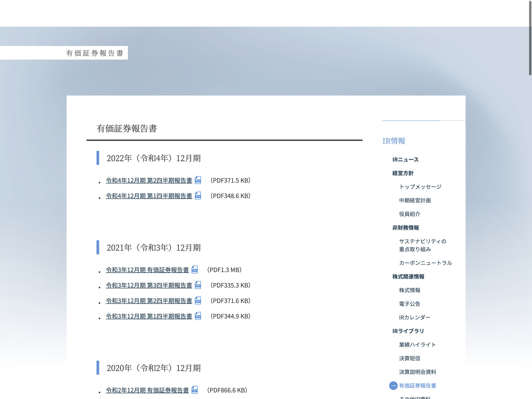The height and width of the screenshot is (399, 532).
Task: Open 中期経営計画 in the side navigation
Action: [415, 200]
